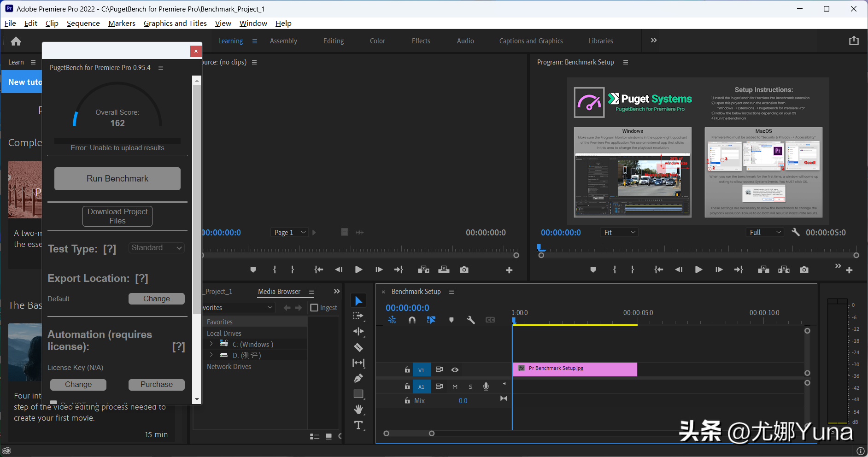Open Test Type Standard dropdown
Screen dimensions: 868x457
click(157, 248)
